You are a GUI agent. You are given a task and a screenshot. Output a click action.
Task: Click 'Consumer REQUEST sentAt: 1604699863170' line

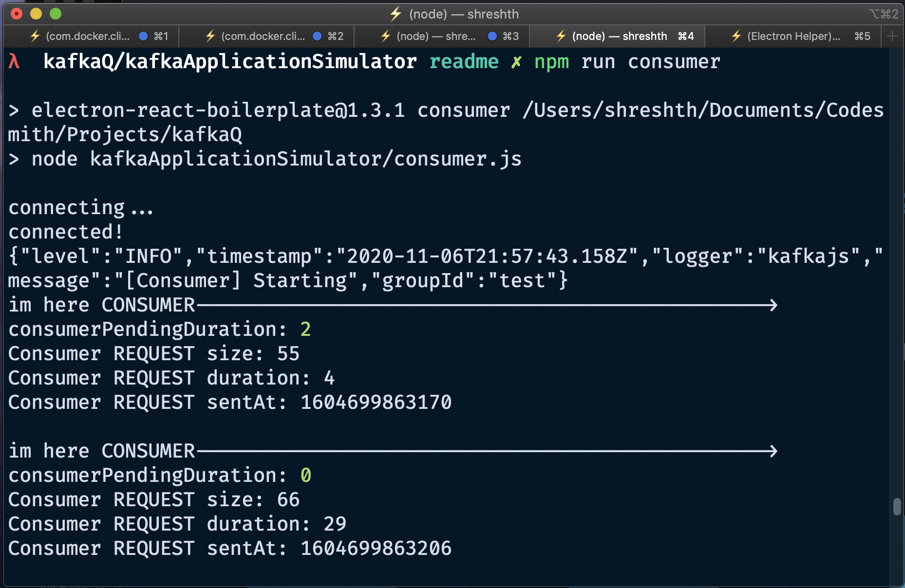pos(229,403)
